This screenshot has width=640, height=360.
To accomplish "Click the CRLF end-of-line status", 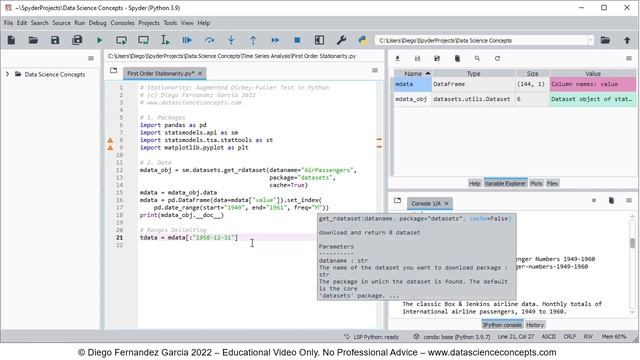I will pos(569,337).
